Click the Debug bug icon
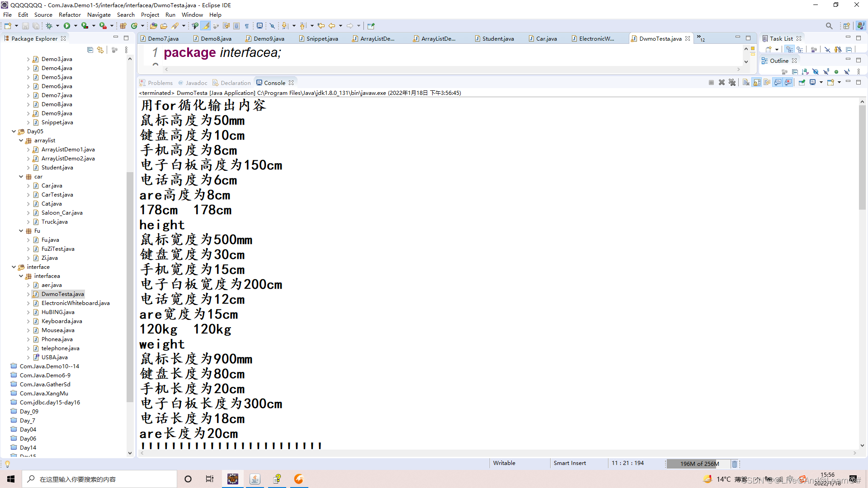868x488 pixels. click(x=49, y=26)
